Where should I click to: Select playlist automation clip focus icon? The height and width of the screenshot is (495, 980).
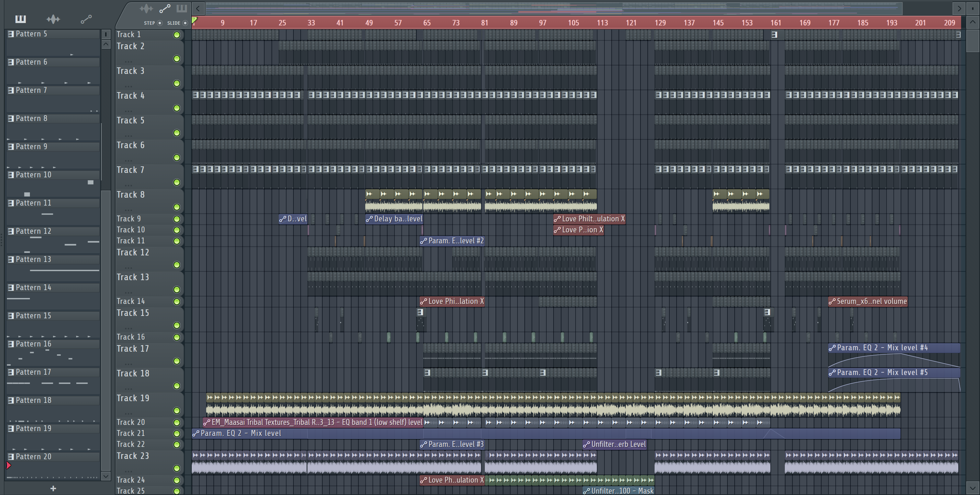click(x=165, y=8)
